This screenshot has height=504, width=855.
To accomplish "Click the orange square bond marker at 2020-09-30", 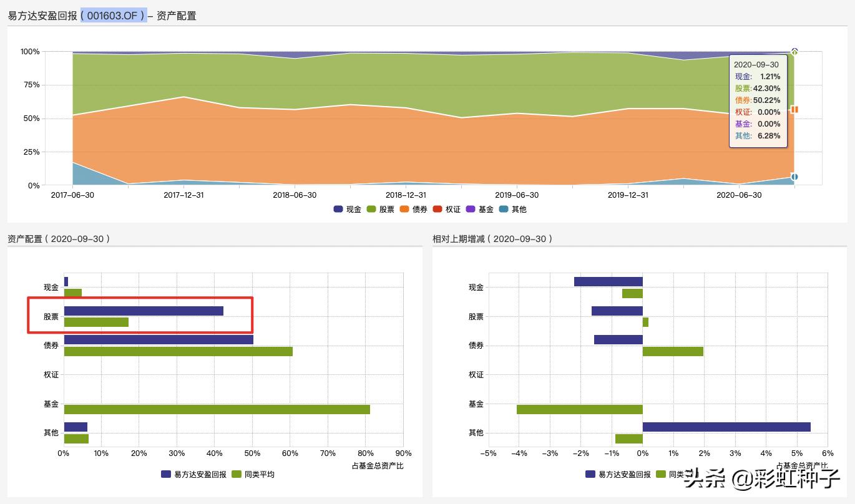I will coord(794,109).
